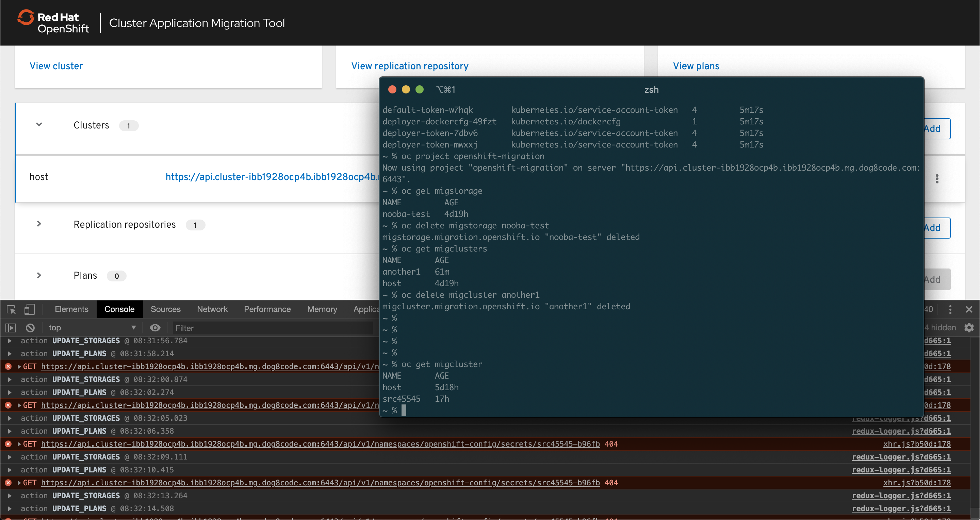The height and width of the screenshot is (520, 980).
Task: Open the DevTools three-dot customize menu
Action: [950, 309]
